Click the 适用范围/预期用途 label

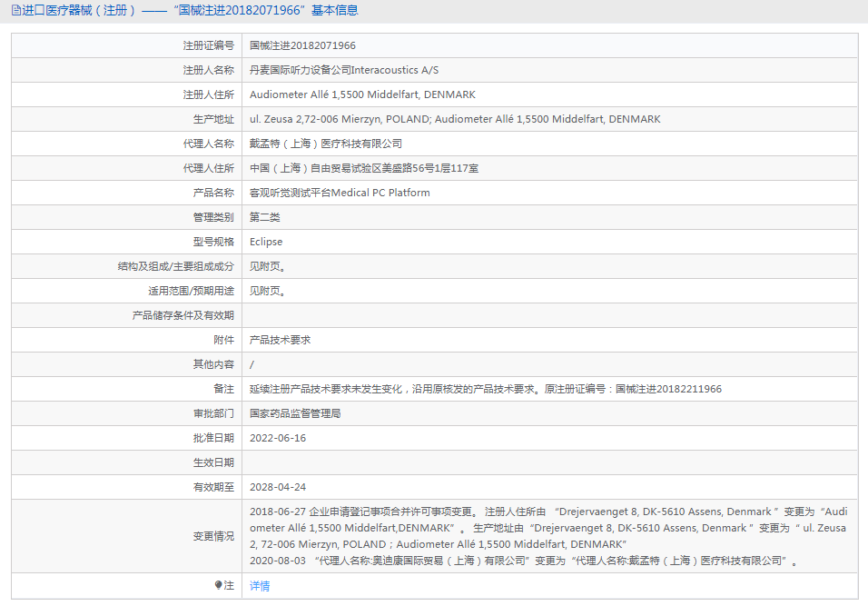coord(191,290)
